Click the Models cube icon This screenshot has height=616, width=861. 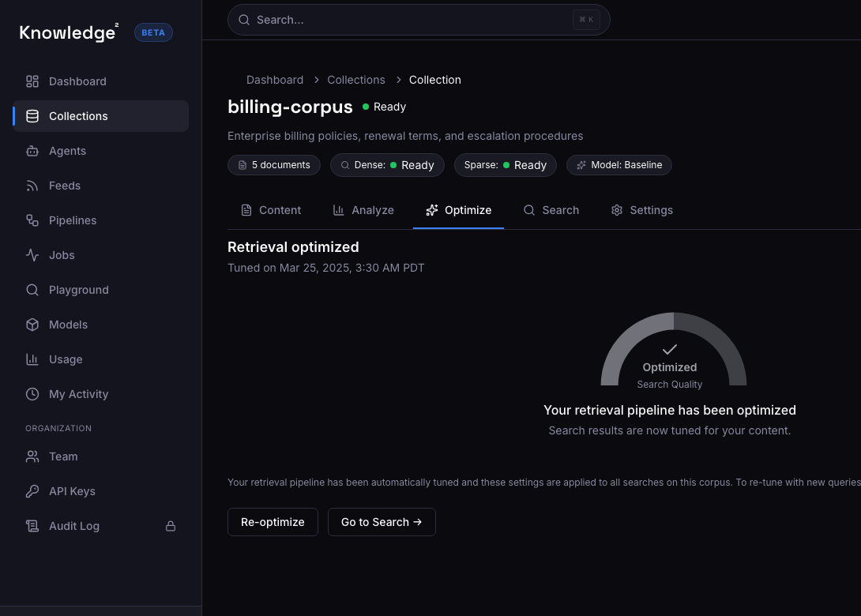(32, 325)
